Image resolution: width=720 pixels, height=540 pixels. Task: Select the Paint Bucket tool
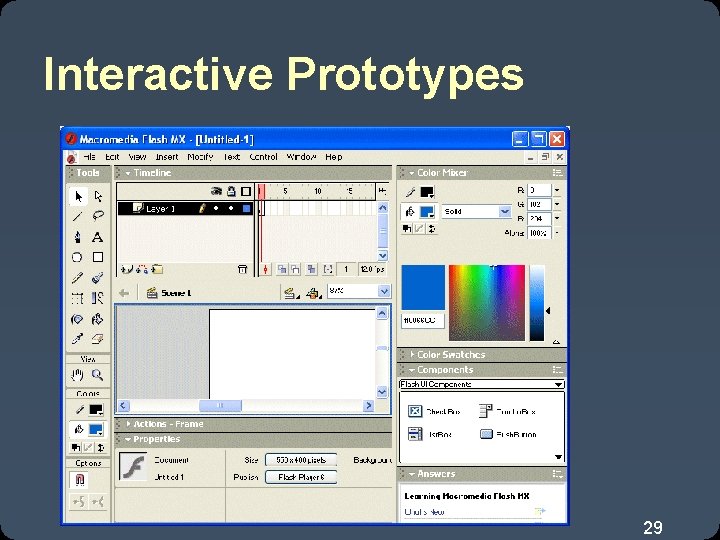[x=97, y=319]
